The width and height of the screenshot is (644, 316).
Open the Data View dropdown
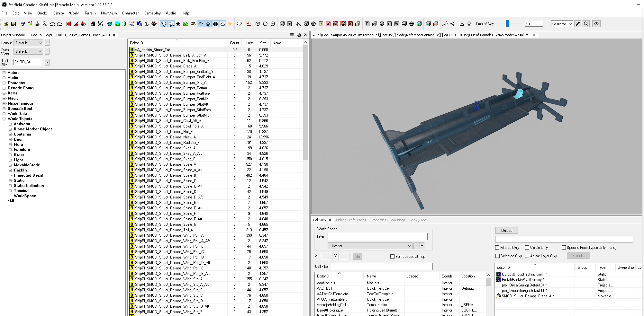click(28, 51)
